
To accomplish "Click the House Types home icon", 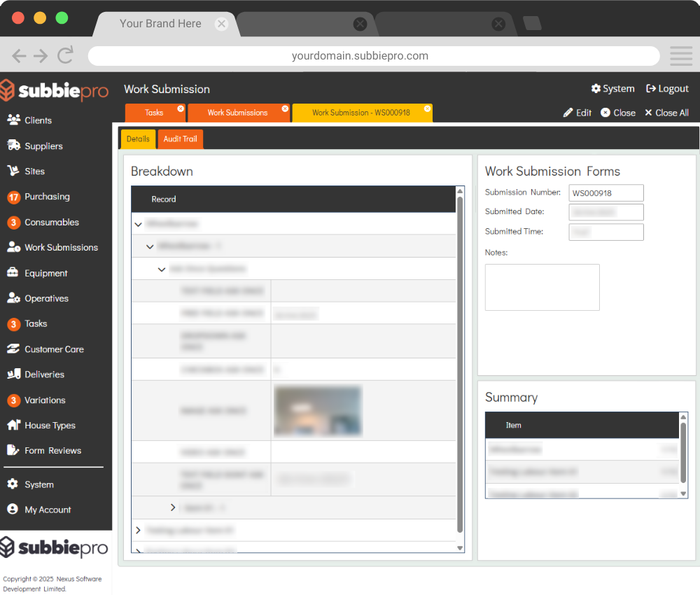I will tap(13, 426).
